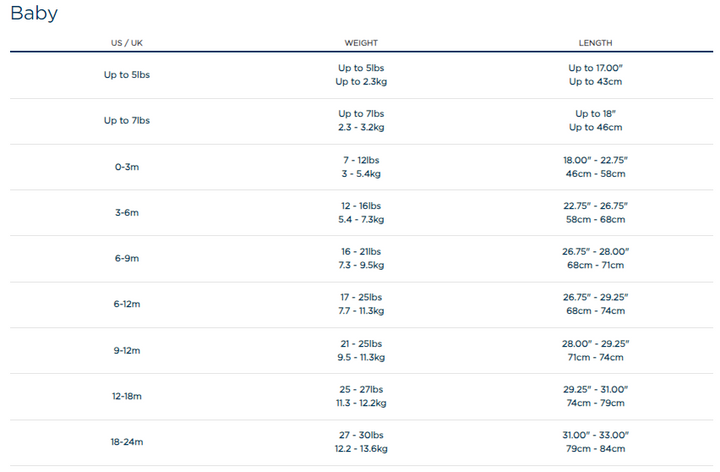Click the US / UK column header
Image resolution: width=720 pixels, height=472 pixels.
point(127,43)
